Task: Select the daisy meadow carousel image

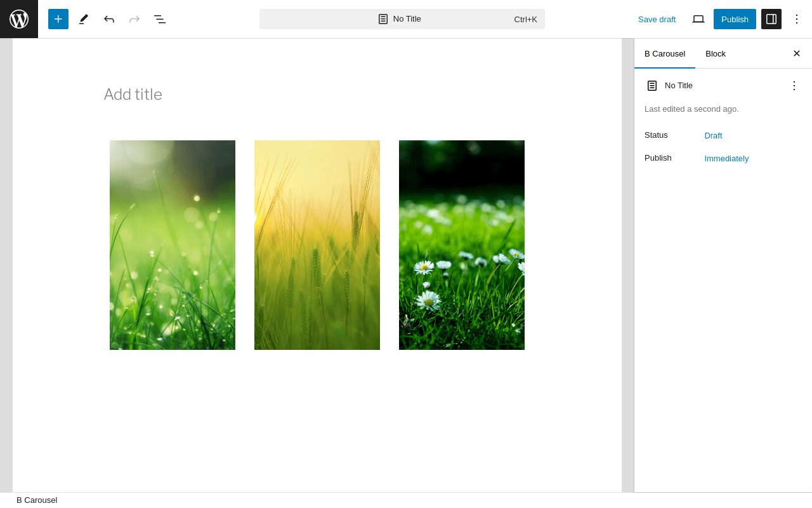Action: [462, 245]
